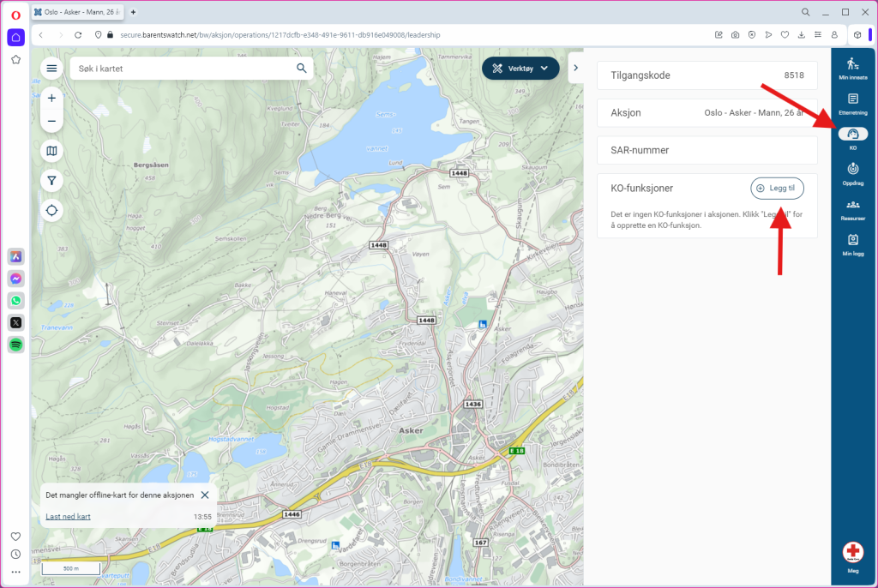
Task: Open Ressurser in the right sidebar
Action: pyautogui.click(x=852, y=208)
